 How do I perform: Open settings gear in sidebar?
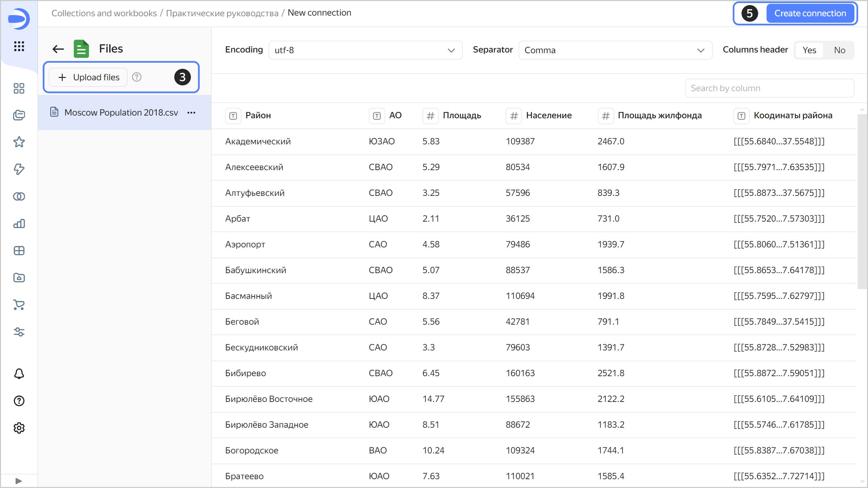click(19, 428)
